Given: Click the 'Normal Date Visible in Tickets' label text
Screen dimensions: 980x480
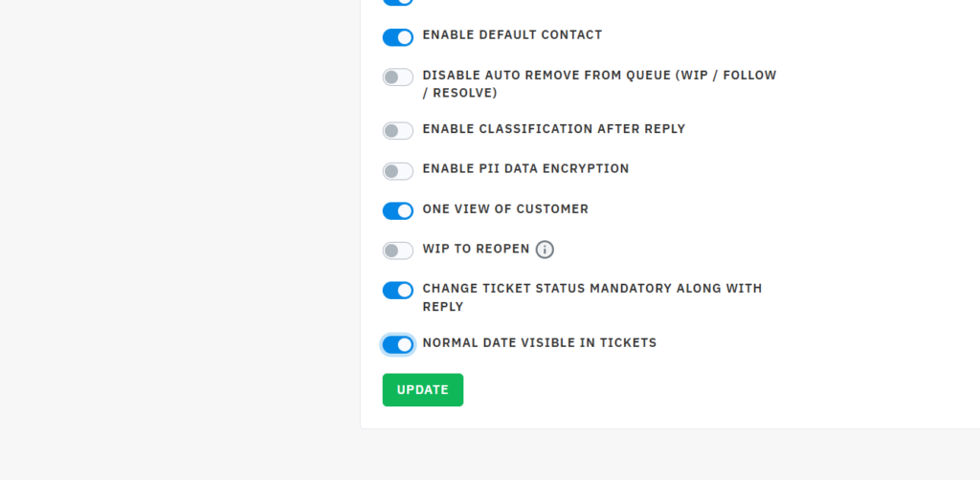Looking at the screenshot, I should [539, 343].
